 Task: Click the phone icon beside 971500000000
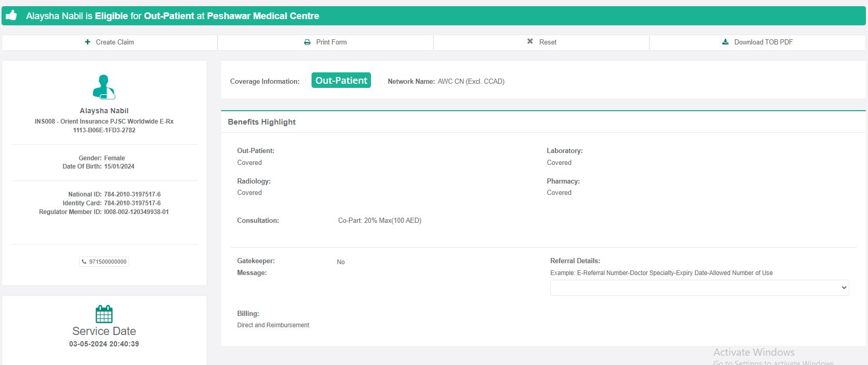pyautogui.click(x=84, y=262)
